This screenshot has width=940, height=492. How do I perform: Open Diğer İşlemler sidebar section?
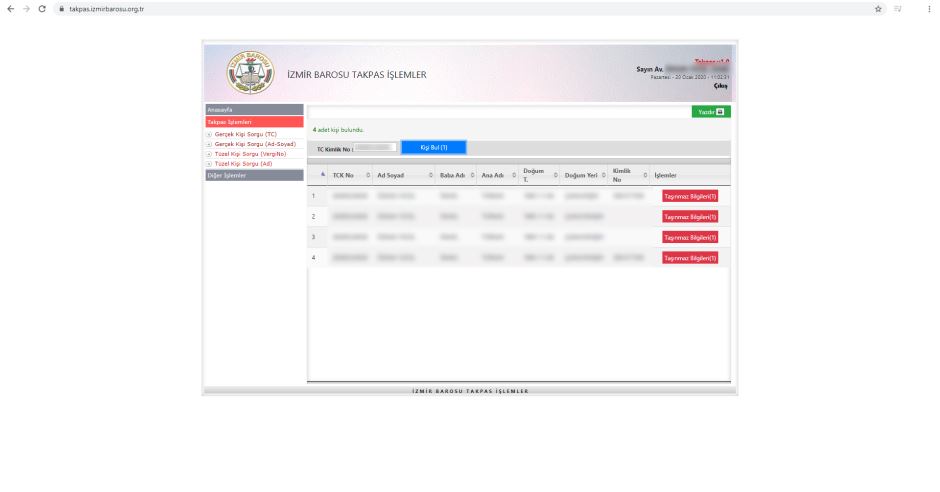click(254, 176)
